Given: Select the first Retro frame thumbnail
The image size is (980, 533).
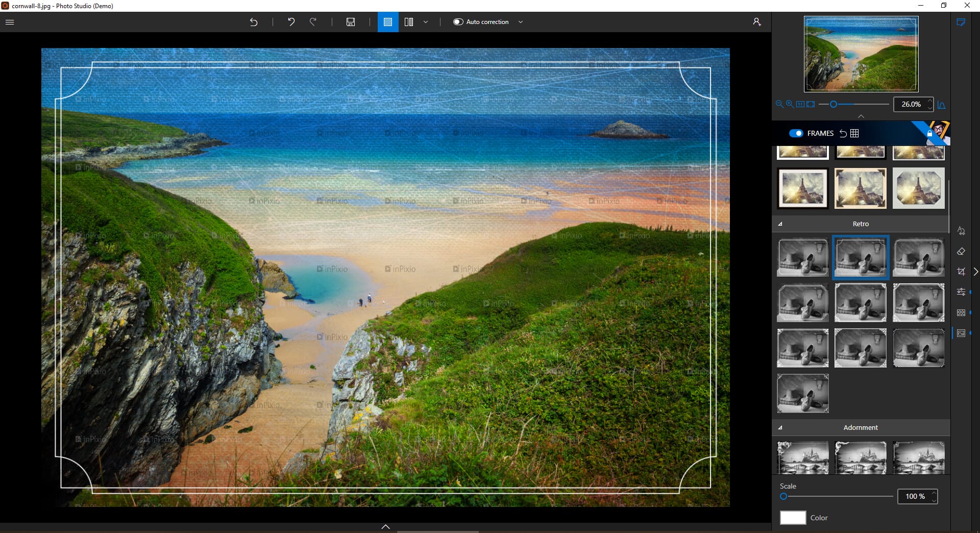Looking at the screenshot, I should 803,258.
